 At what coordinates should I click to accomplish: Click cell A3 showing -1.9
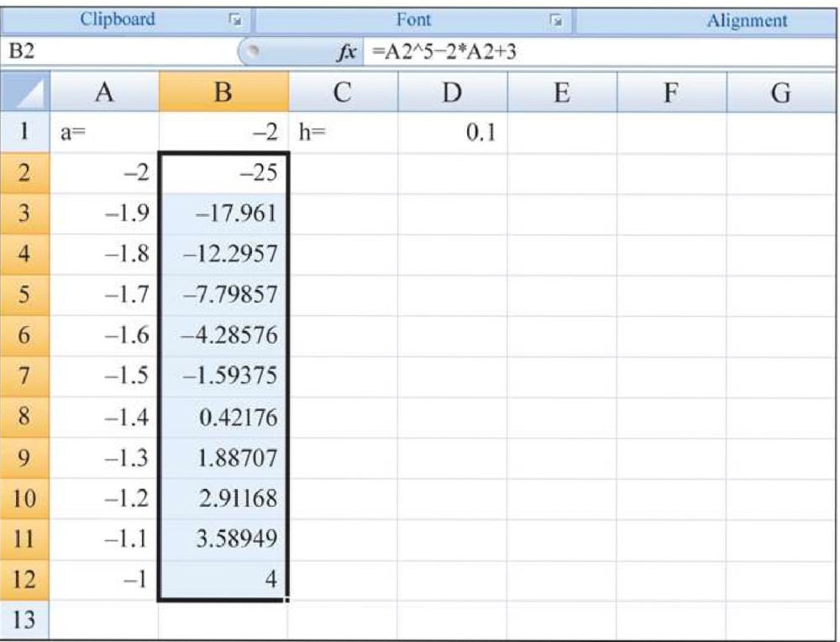coord(104,213)
